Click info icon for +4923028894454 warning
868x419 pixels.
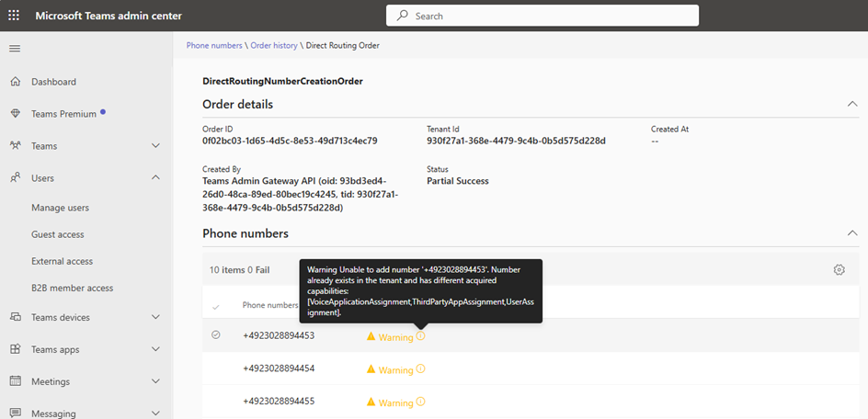[x=421, y=368]
